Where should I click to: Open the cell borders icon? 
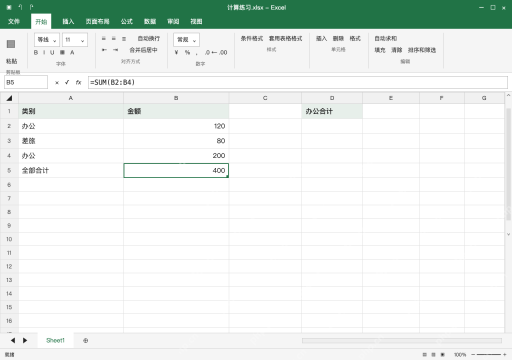tap(62, 52)
